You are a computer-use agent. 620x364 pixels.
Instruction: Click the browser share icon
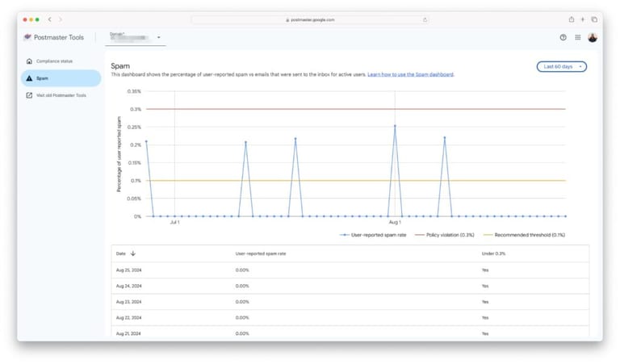(572, 19)
